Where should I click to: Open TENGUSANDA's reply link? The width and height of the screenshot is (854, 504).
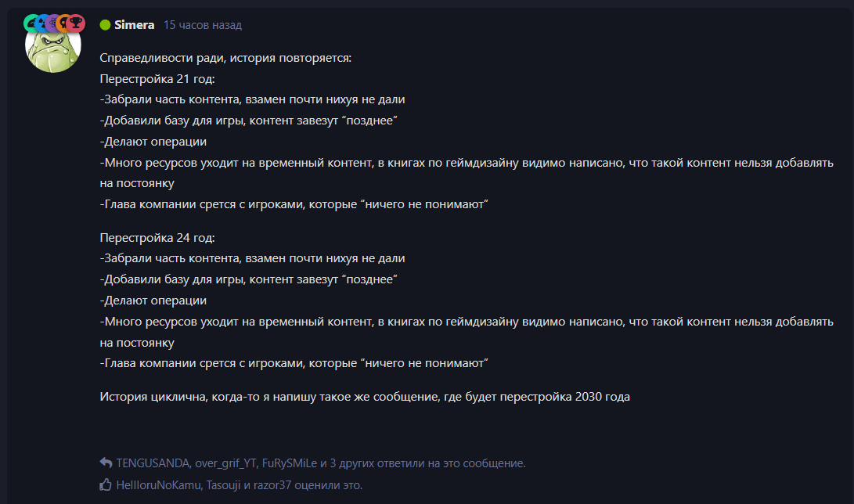(153, 463)
